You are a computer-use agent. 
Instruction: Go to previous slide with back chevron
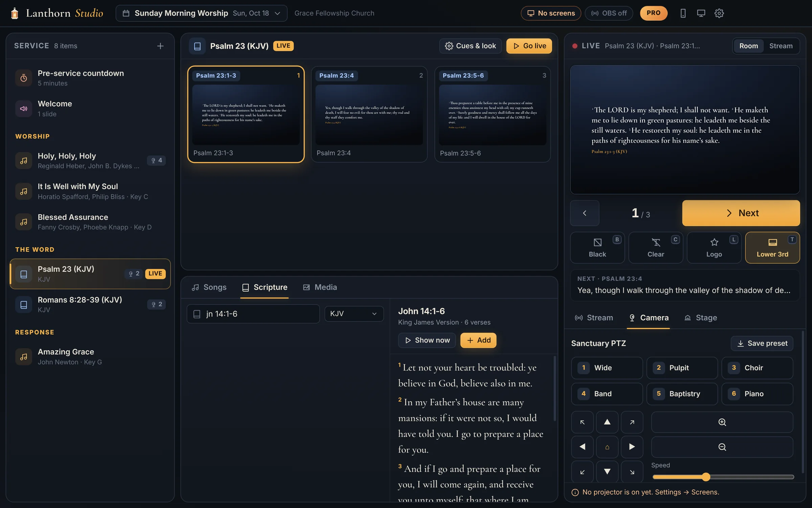tap(585, 213)
